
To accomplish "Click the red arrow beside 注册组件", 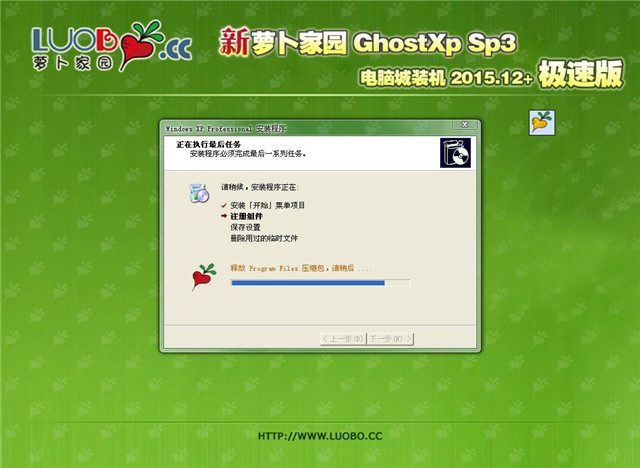I will [224, 216].
